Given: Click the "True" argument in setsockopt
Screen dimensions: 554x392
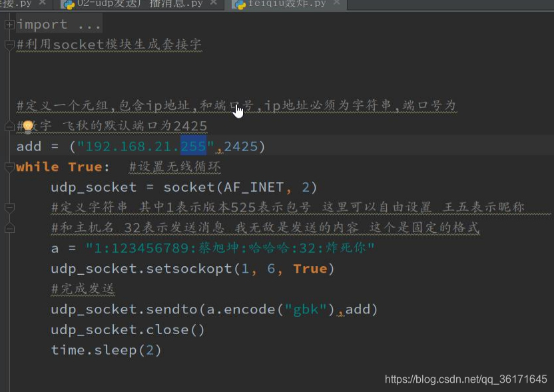Looking at the screenshot, I should tap(310, 269).
